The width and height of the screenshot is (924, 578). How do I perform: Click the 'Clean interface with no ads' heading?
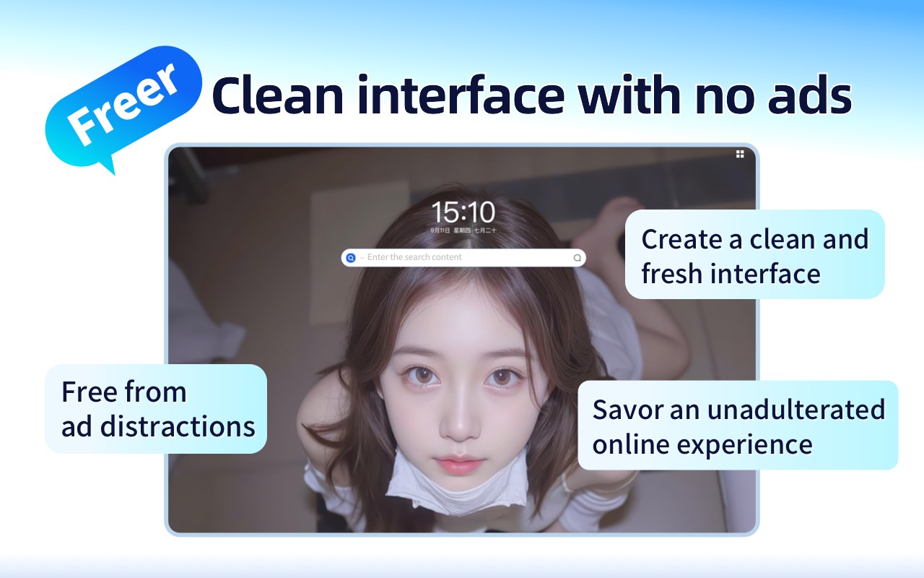point(531,95)
